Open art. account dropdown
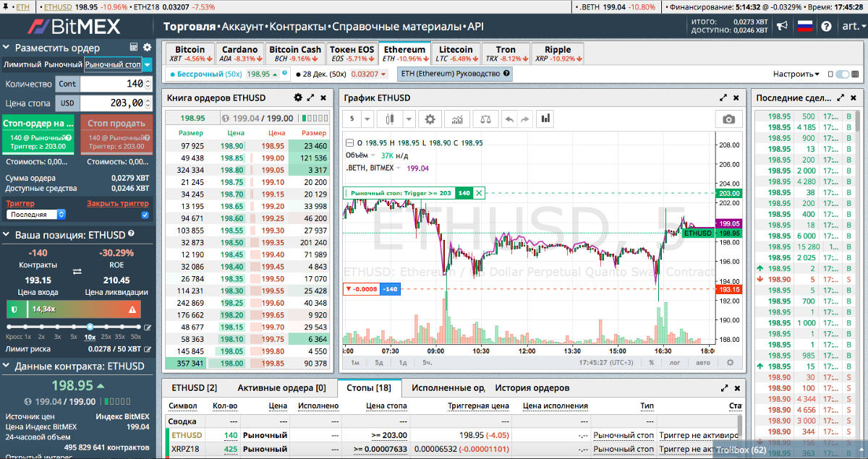Viewport: 868px width, 459px height. pos(853,27)
